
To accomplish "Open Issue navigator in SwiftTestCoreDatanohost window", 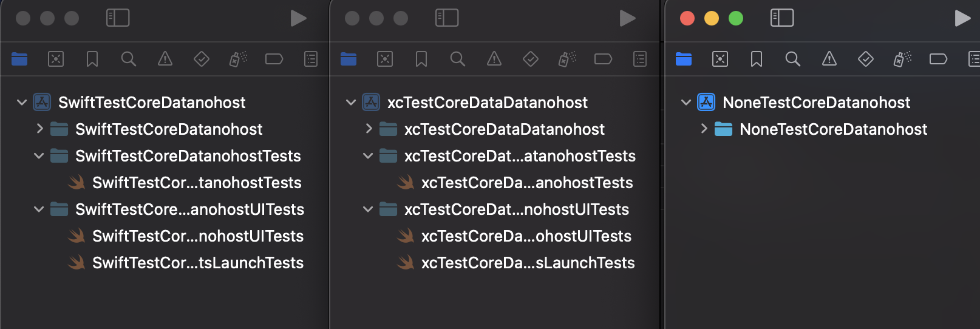I will point(165,59).
